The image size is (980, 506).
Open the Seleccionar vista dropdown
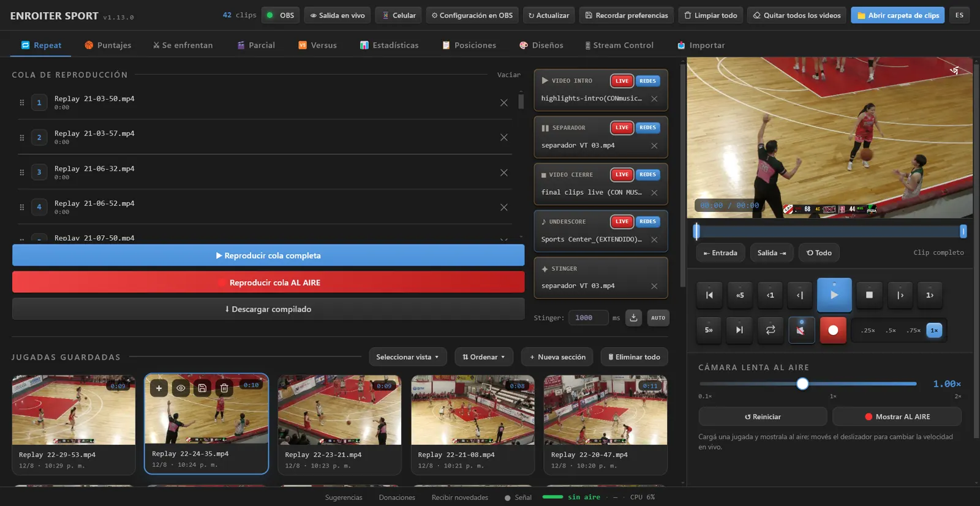click(x=408, y=357)
